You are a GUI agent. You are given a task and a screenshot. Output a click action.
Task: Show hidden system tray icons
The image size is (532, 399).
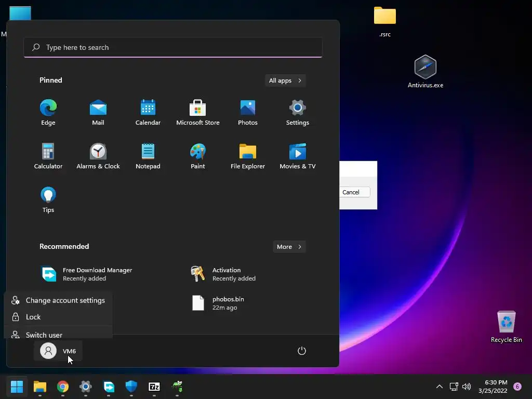point(440,387)
